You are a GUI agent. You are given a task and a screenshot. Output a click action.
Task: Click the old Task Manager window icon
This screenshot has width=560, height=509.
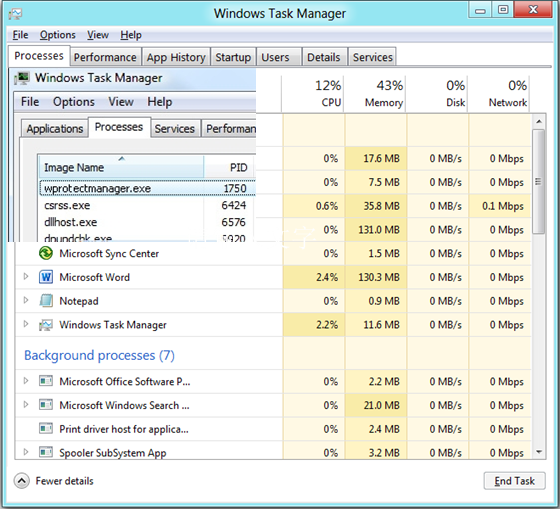22,78
